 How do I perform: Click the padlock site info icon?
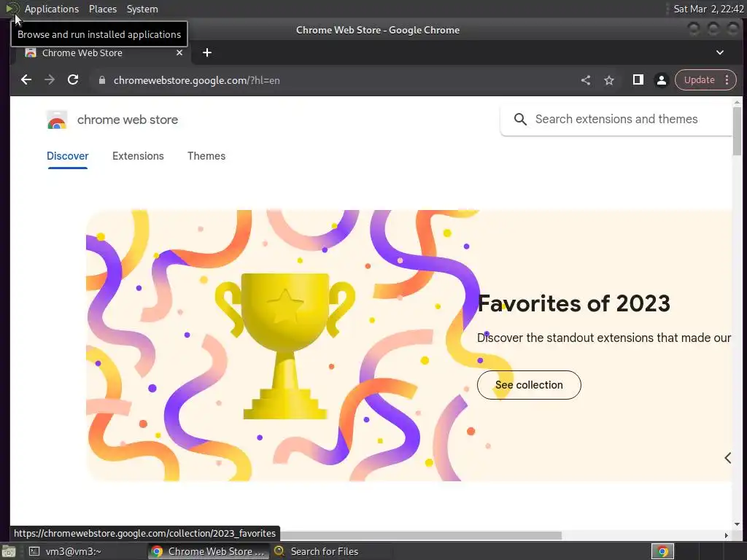102,80
